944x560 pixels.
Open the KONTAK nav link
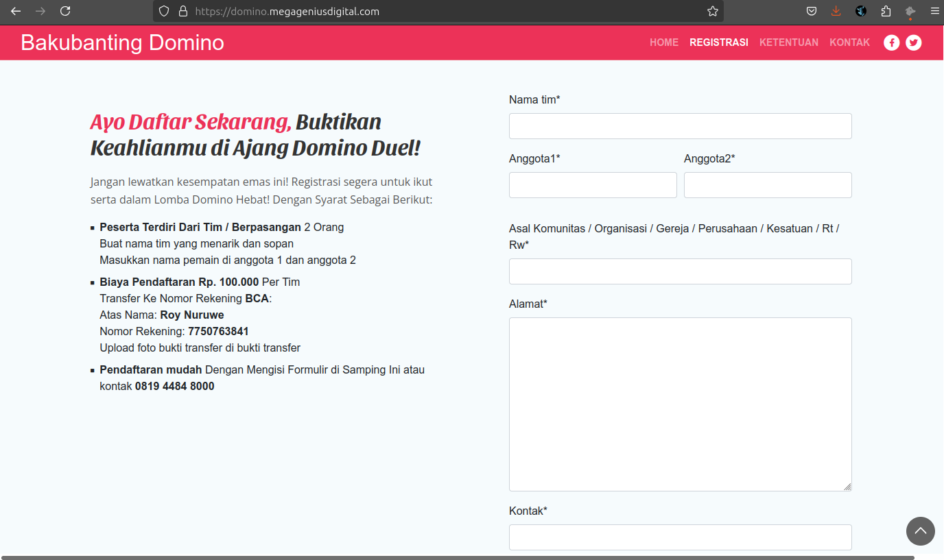coord(849,42)
